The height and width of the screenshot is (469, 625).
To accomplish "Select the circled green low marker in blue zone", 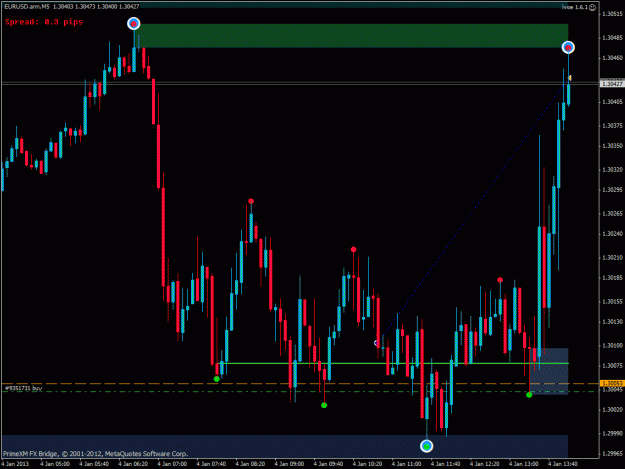I will point(426,446).
